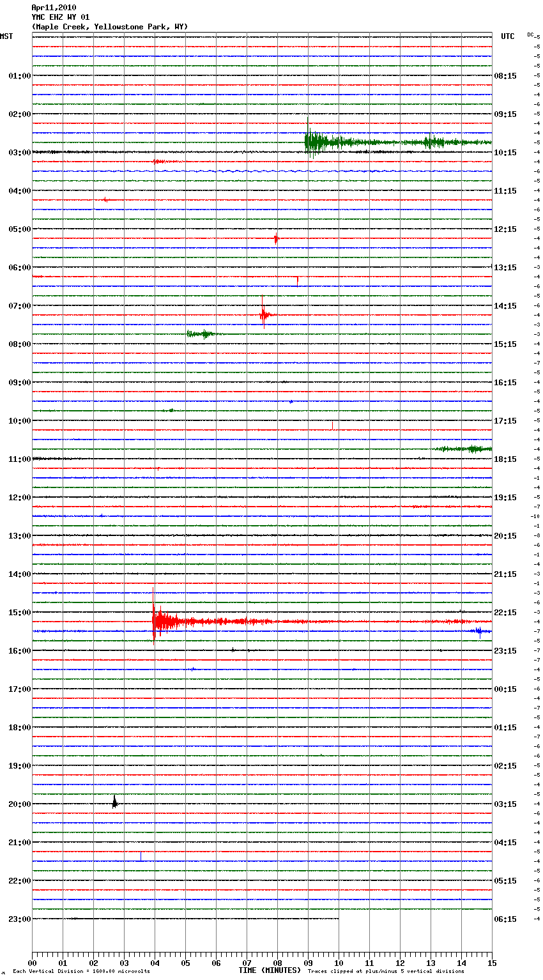Click the vertical division 1600.00 microvolts note
Image resolution: width=543 pixels, height=980 pixels.
81,972
